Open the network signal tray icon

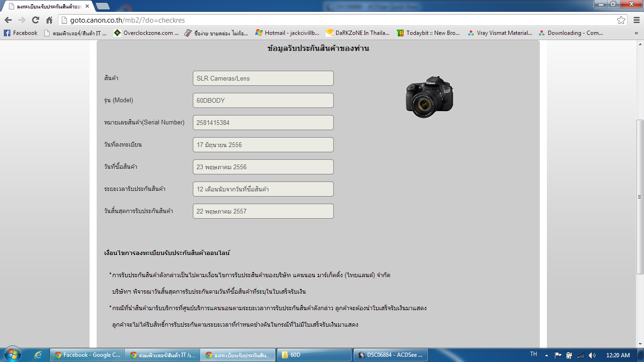[x=581, y=355]
